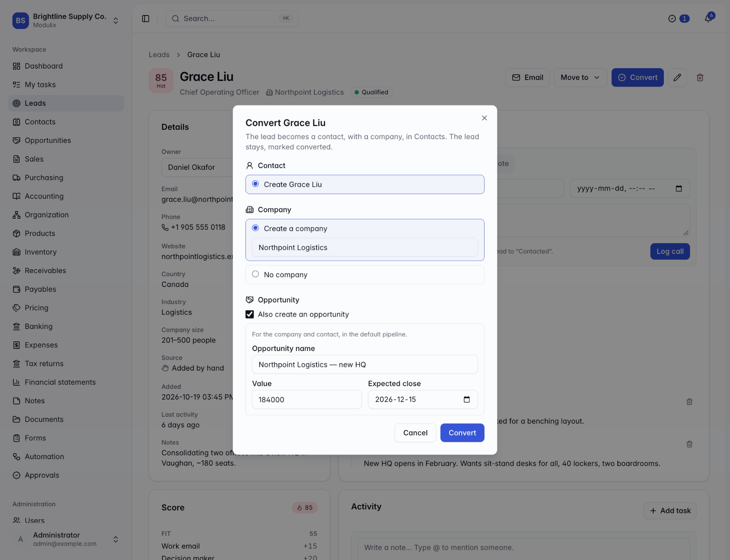
Task: Click the company name field Northpoint Logistics
Action: (x=365, y=248)
